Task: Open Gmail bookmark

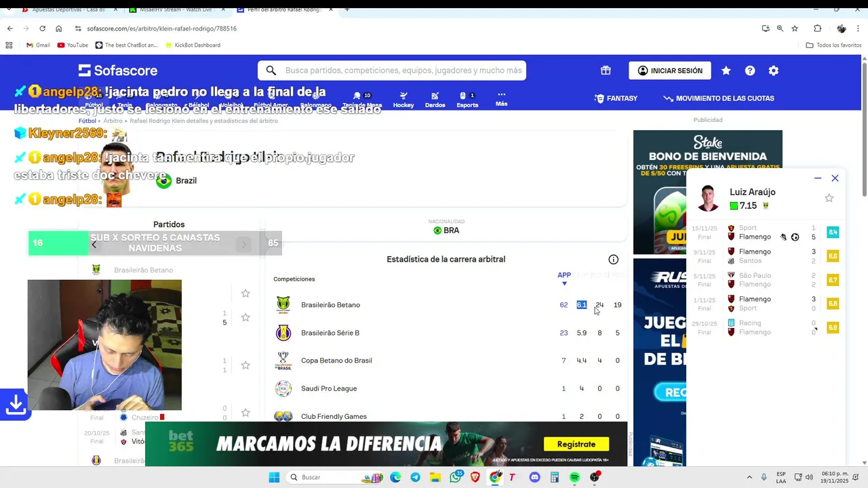Action: click(38, 45)
